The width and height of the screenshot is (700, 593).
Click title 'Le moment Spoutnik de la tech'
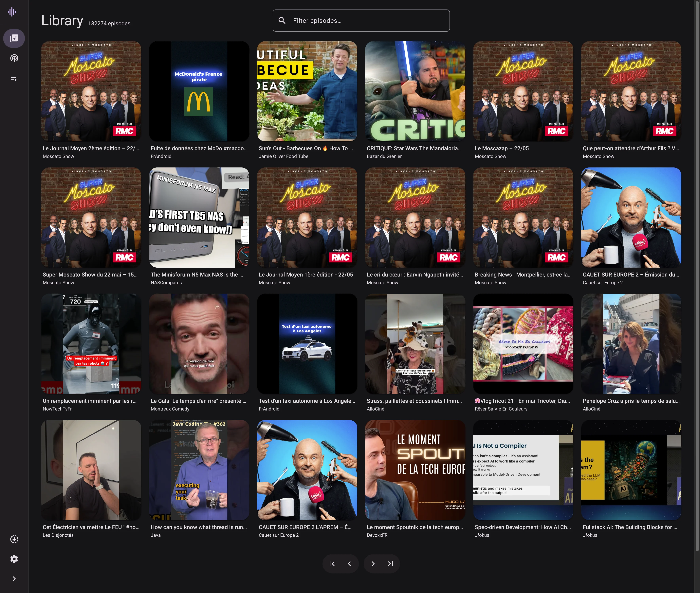[x=415, y=527]
